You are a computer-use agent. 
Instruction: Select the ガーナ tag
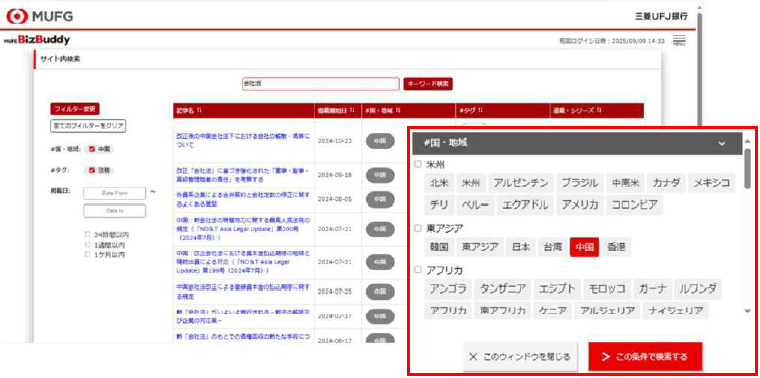tap(652, 289)
